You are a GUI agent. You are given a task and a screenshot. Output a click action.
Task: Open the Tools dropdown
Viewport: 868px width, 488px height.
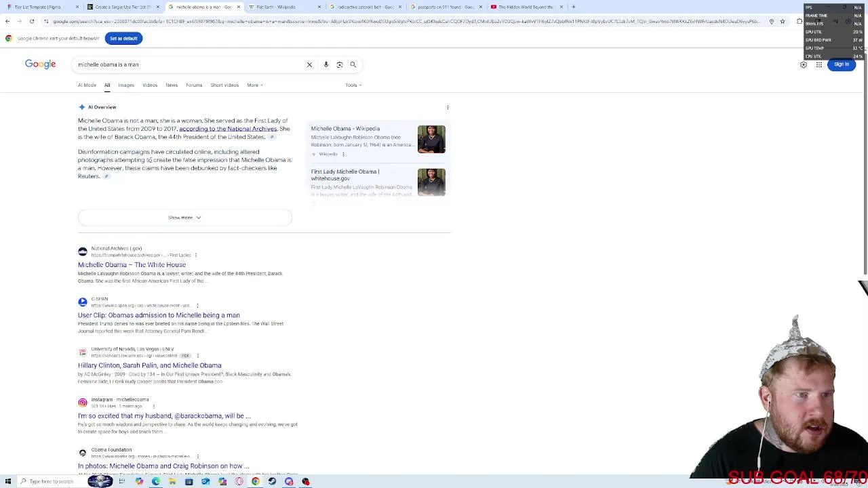pos(353,85)
